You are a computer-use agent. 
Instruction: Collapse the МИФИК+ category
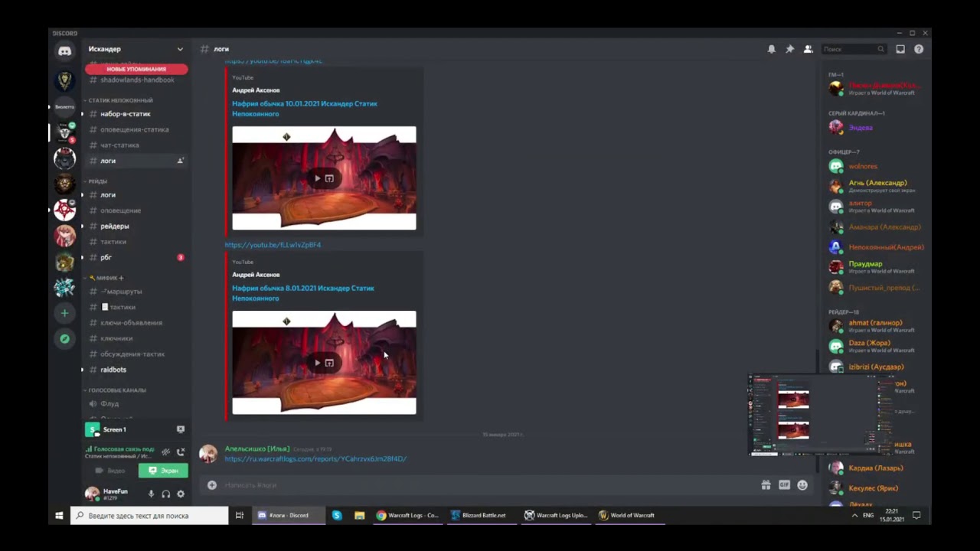[106, 278]
